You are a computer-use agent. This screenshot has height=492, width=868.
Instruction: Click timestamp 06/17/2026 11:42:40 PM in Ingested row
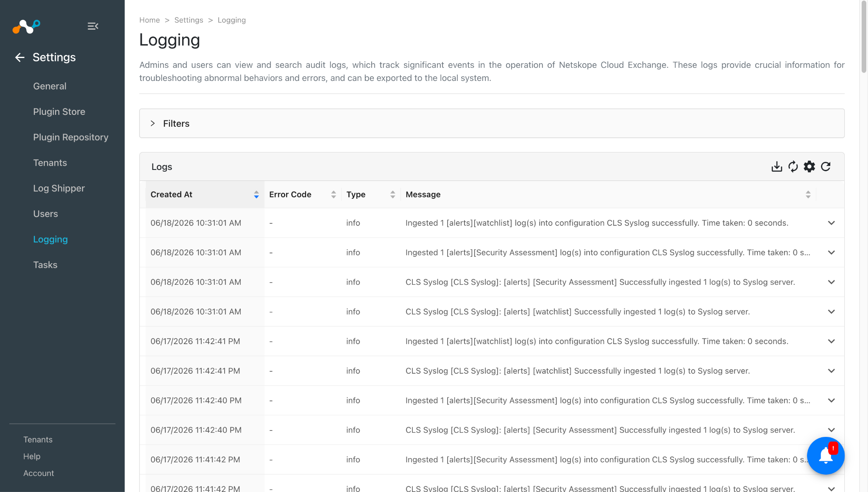click(196, 400)
